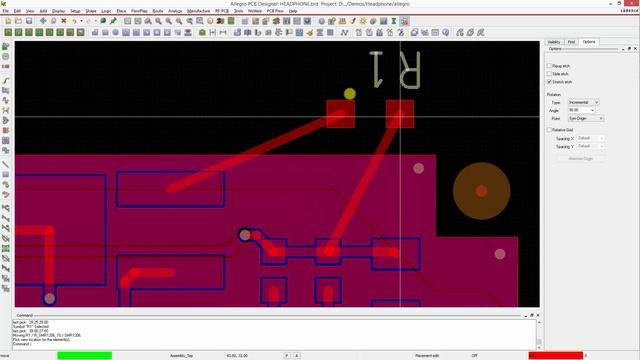Viewport: 640px width, 360px height.
Task: Click the squiggle N routing icon
Action: click(344, 32)
